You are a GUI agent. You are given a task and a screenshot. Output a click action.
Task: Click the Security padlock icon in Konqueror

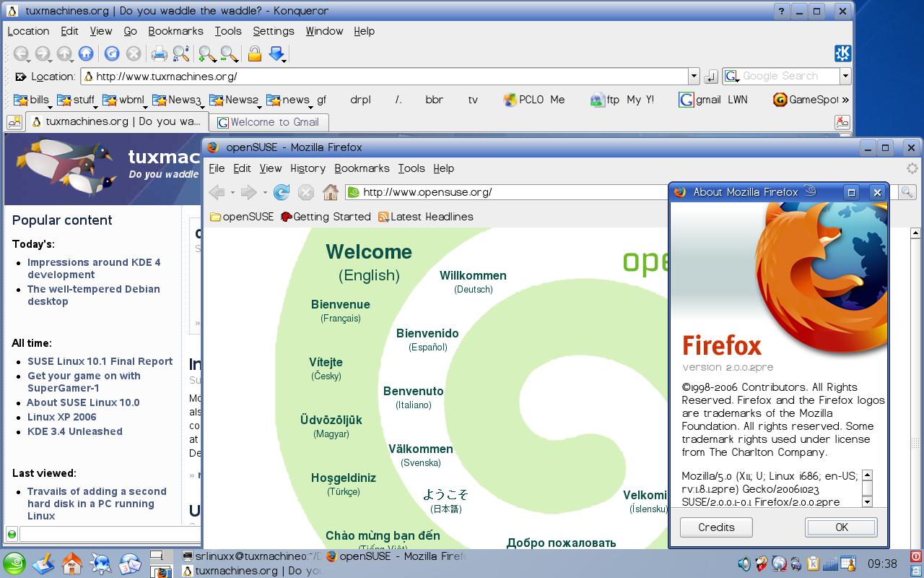[254, 53]
